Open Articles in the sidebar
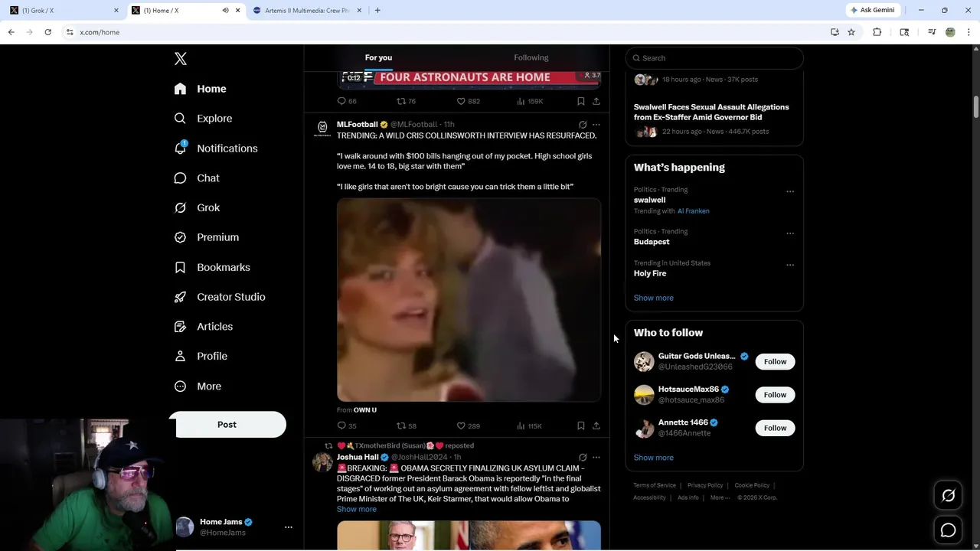The height and width of the screenshot is (551, 980). pyautogui.click(x=204, y=327)
